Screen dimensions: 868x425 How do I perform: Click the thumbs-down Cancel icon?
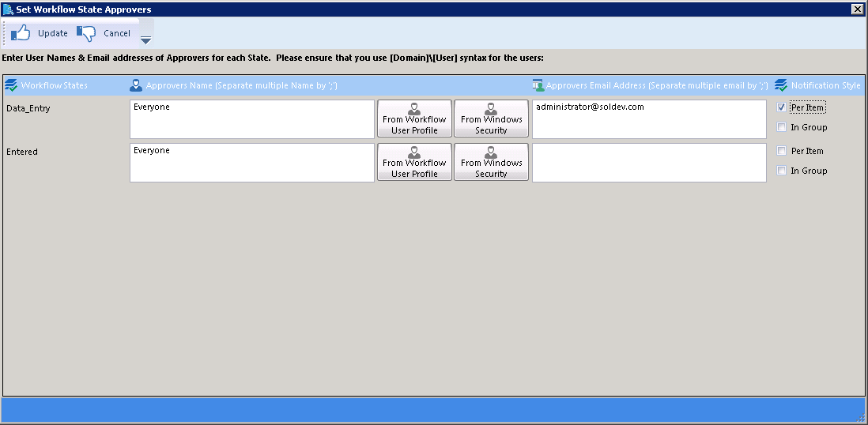click(x=86, y=33)
